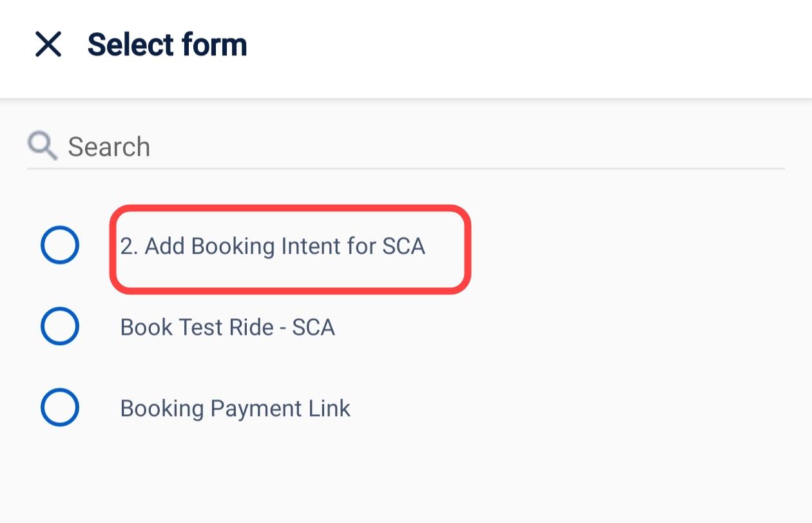Select the Add Booking Intent radio button

(60, 245)
